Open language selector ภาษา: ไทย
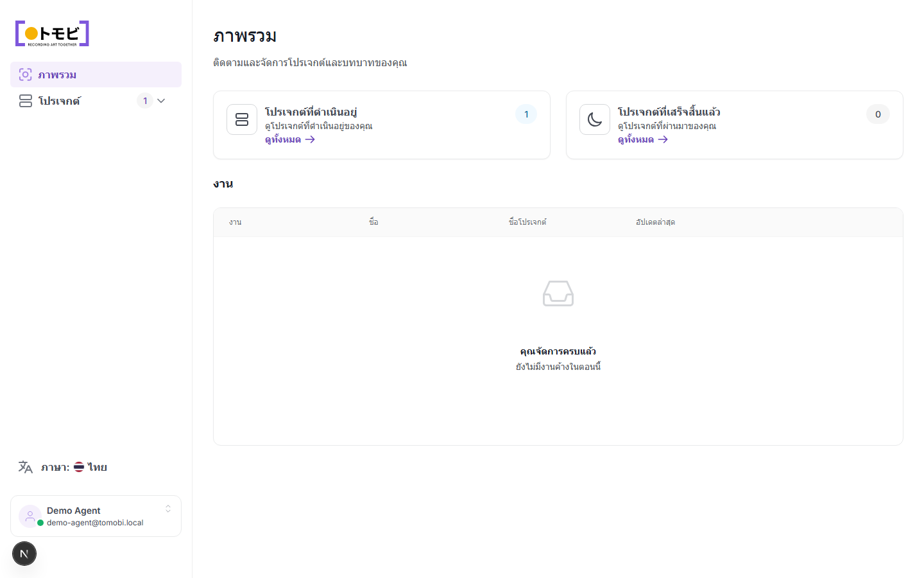Viewport: 924px width, 578px height. pos(96,467)
